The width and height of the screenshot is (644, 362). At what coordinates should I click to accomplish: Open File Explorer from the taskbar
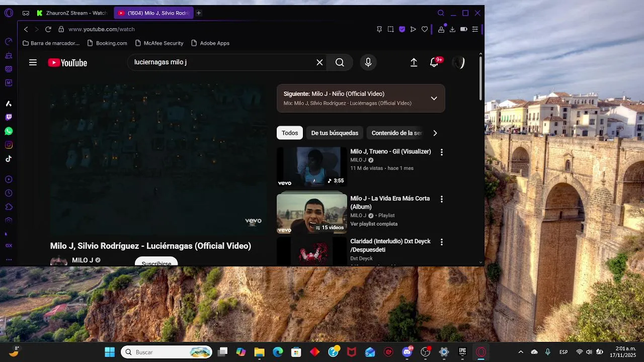[259, 352]
